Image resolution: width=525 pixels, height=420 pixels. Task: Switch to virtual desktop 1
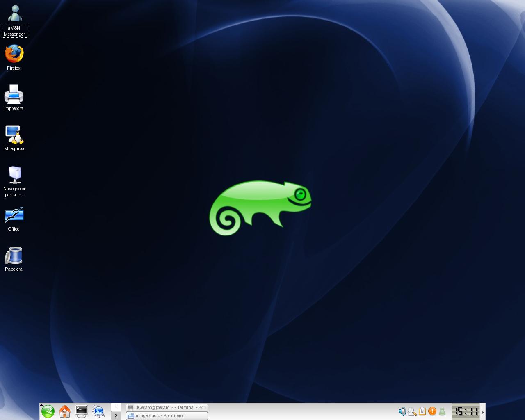tap(116, 407)
